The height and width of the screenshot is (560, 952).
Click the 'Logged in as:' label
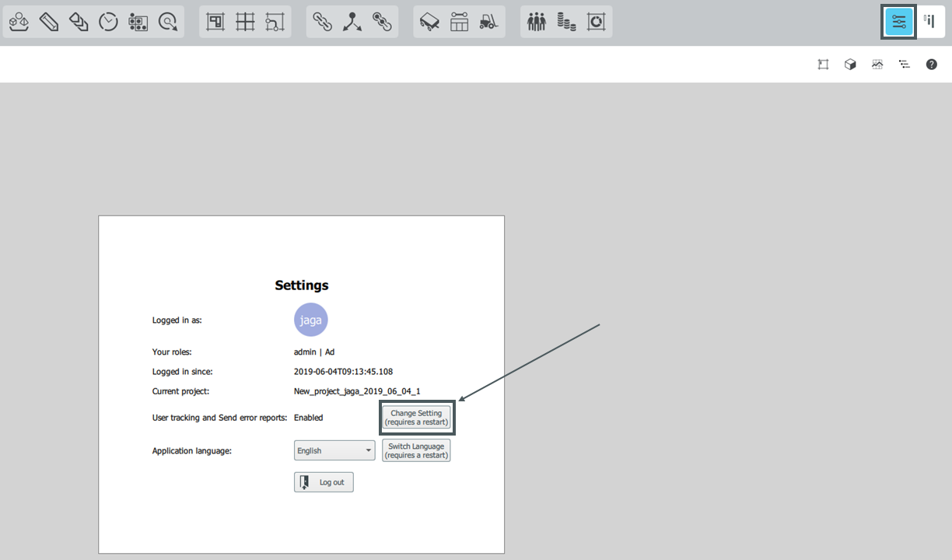click(177, 320)
